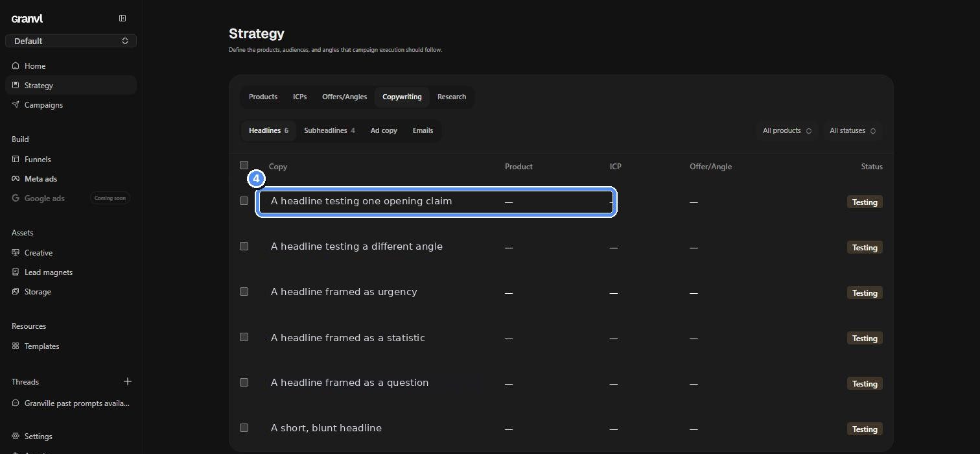
Task: Click the Offer/Angle column header
Action: click(710, 167)
